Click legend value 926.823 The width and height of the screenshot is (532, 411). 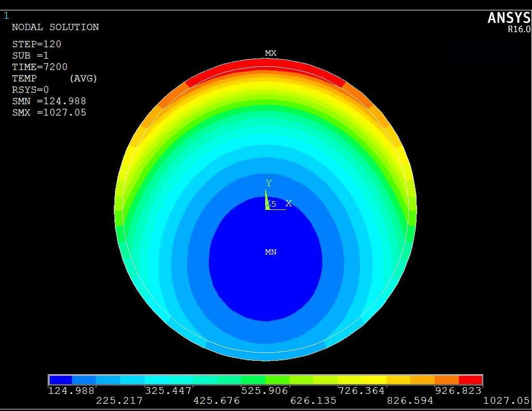(x=458, y=391)
